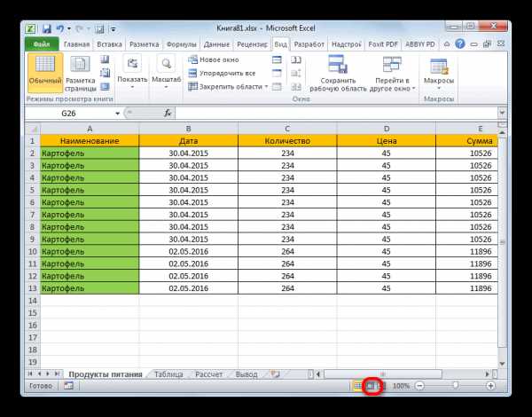The width and height of the screenshot is (532, 417).
Task: Select Обычный view mode button
Action: 45,73
